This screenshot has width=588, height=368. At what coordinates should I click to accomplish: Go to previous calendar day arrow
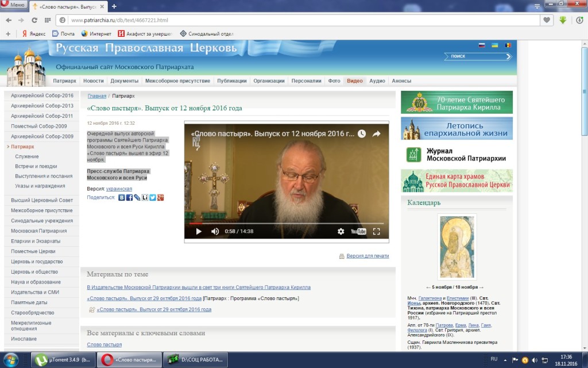coord(428,287)
